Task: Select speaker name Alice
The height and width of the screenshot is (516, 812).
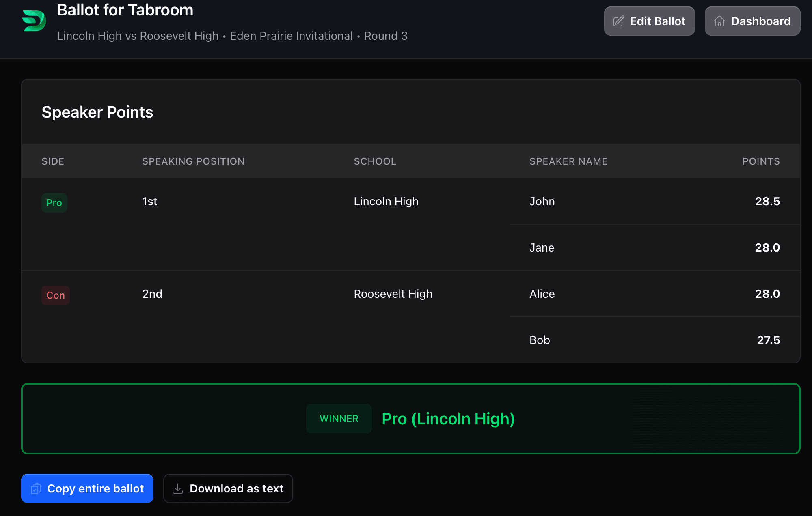Action: (x=542, y=294)
